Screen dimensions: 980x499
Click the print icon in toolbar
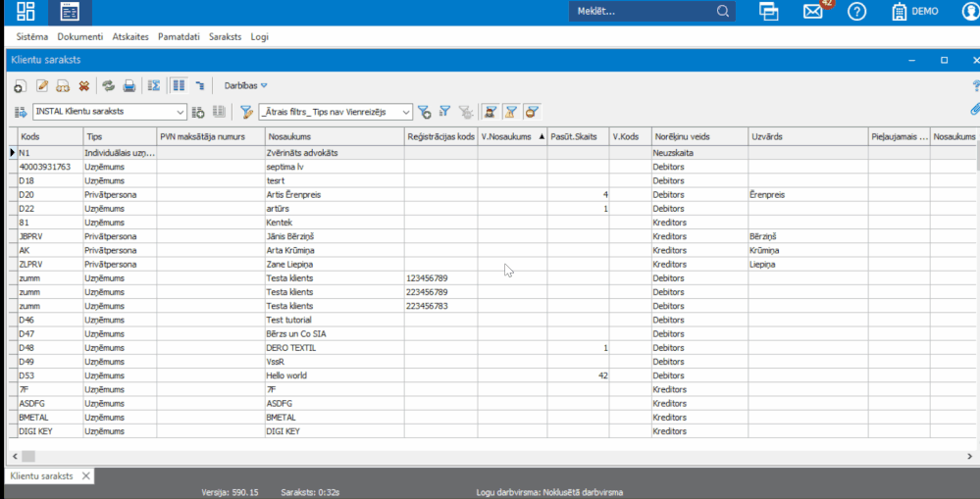[129, 86]
